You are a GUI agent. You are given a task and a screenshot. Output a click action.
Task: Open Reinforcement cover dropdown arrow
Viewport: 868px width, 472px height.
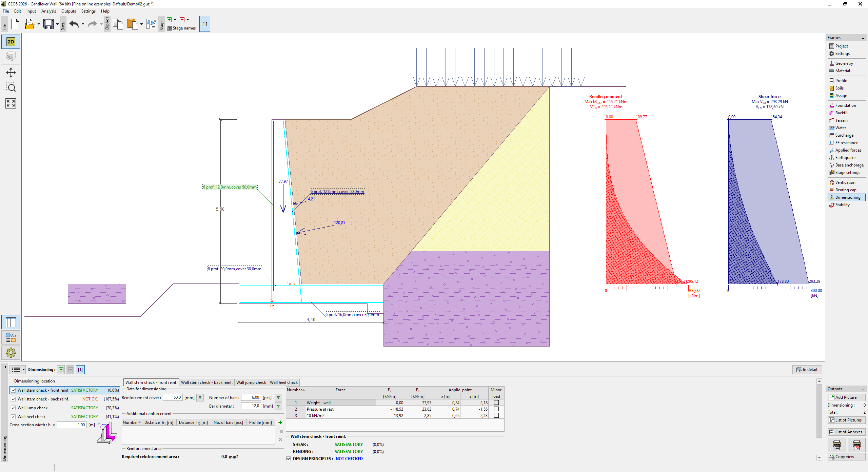click(x=200, y=398)
